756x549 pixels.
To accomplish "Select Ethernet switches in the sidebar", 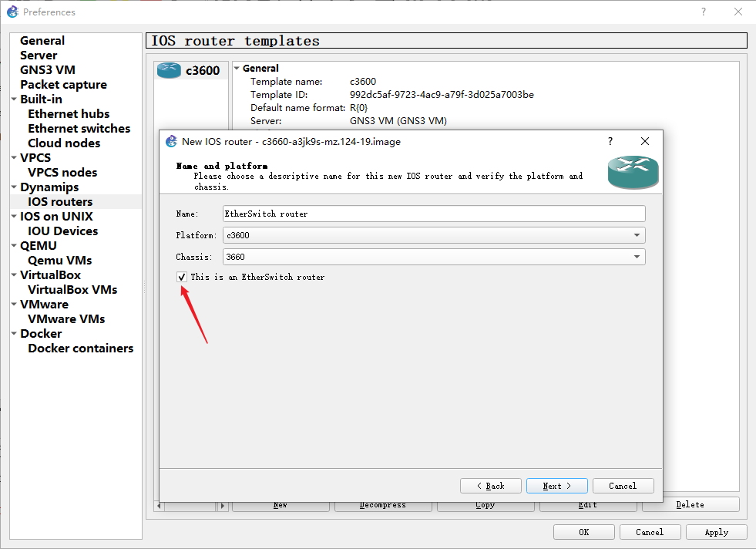I will [79, 128].
